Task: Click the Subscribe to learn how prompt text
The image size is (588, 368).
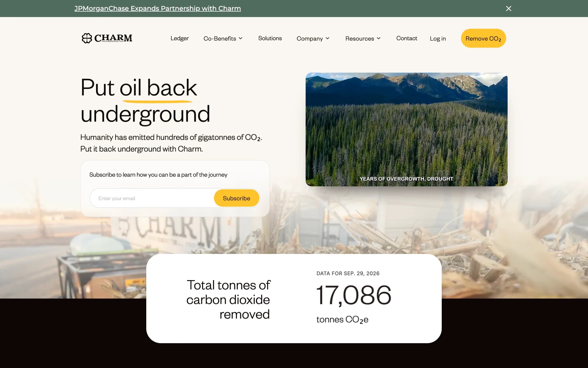Action: pyautogui.click(x=158, y=175)
